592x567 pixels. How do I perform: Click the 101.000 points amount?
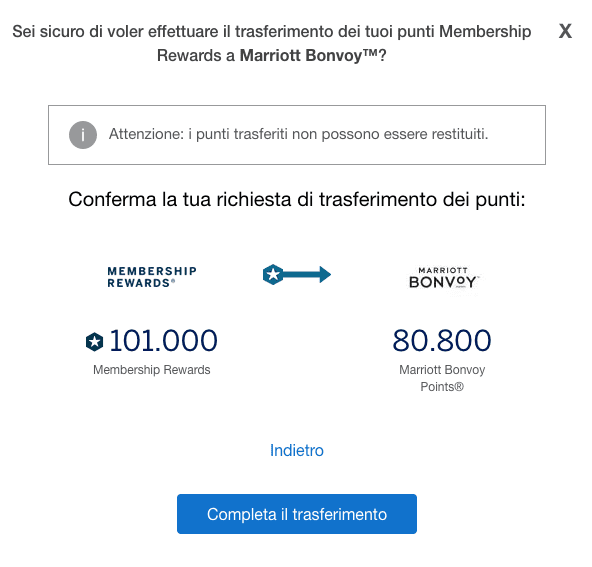tap(163, 341)
